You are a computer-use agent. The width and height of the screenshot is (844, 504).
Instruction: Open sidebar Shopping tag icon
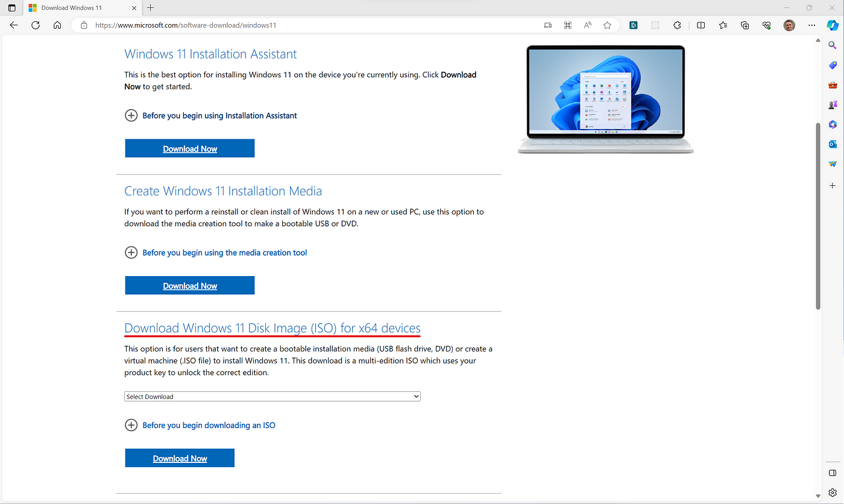[833, 65]
